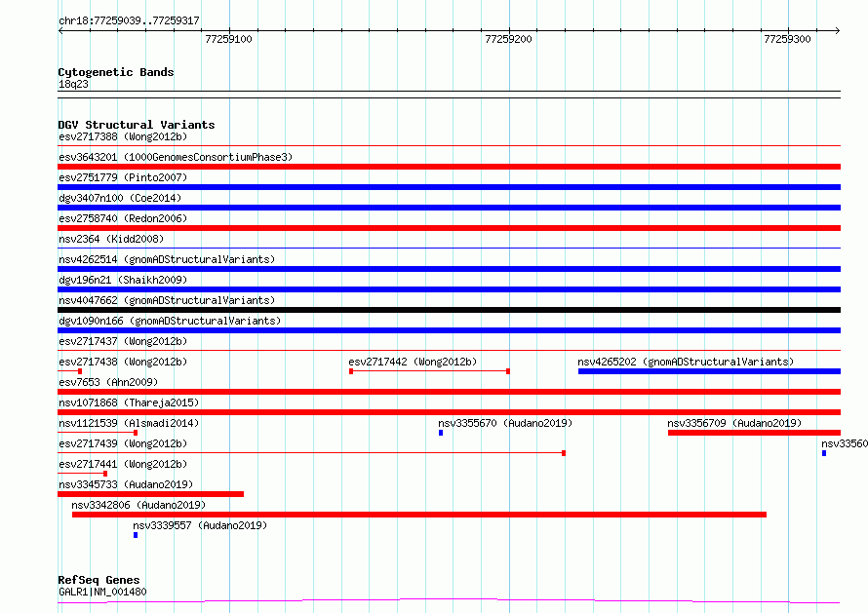Select dgv196n21 (Shaikh2009) label
Viewport: 868px width, 613px height.
click(123, 280)
